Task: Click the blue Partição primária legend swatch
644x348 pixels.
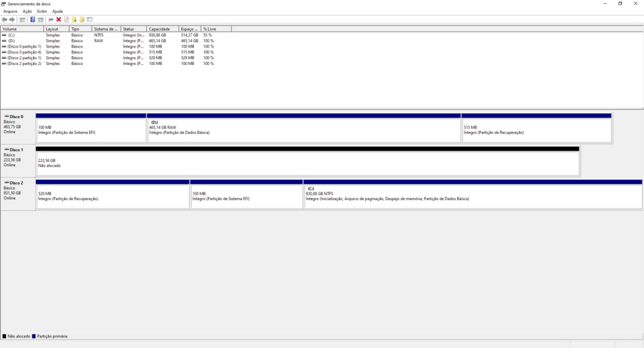Action: point(34,336)
